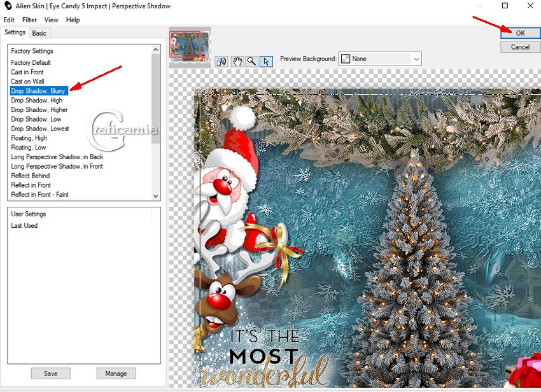Open the Edit menu

9,20
